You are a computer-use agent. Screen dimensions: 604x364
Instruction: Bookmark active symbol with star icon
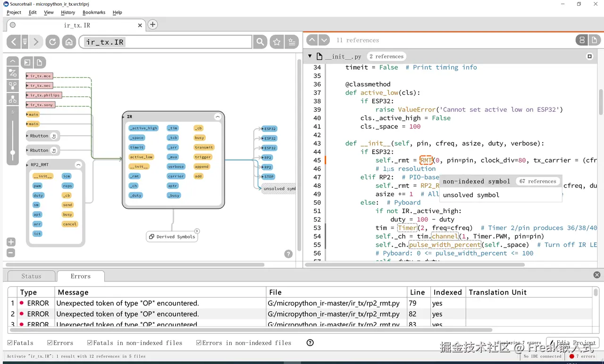(277, 42)
